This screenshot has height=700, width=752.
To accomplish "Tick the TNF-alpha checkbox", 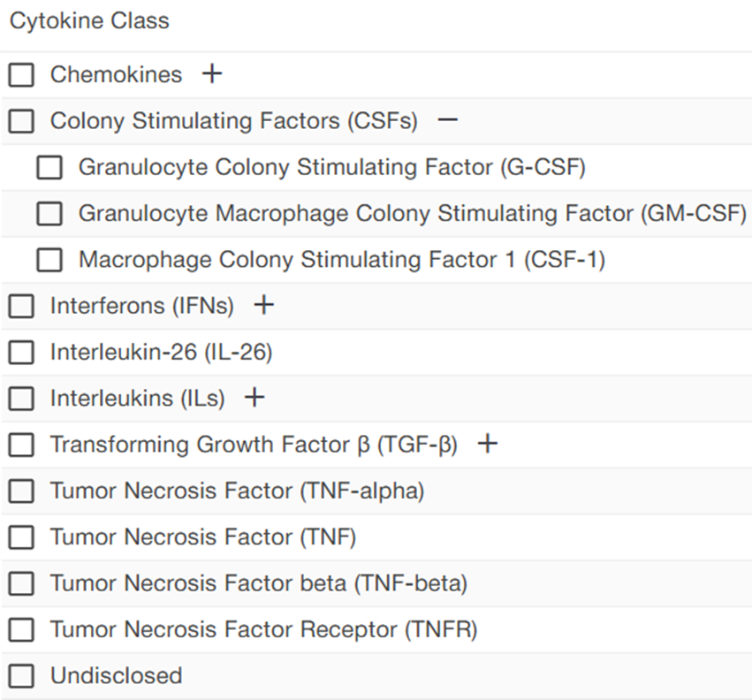I will [21, 491].
